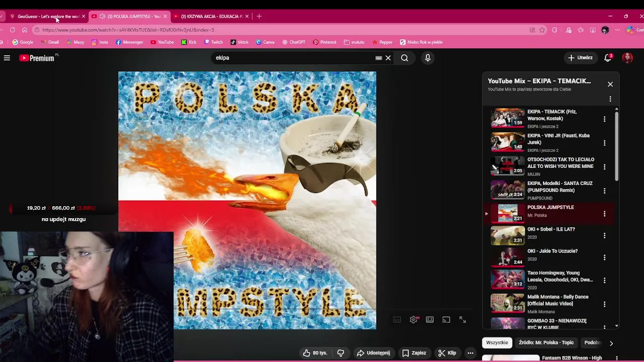
Task: Switch to the GeoGuessr browser tab
Action: coord(48,17)
